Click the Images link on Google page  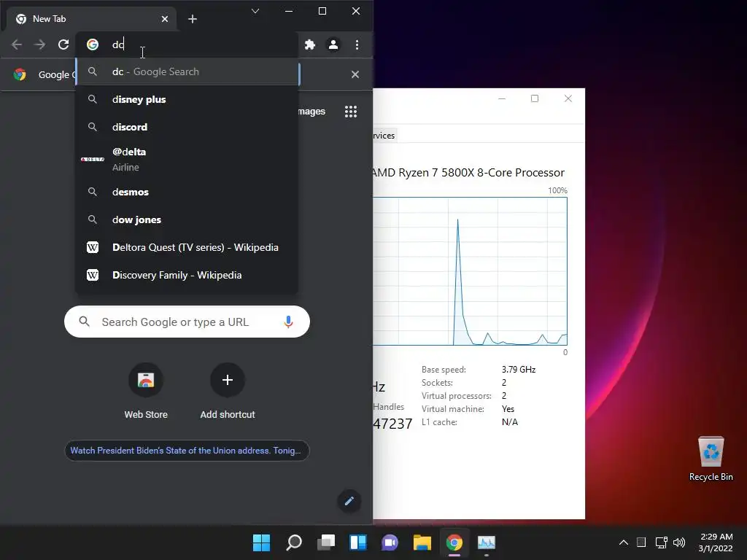311,112
